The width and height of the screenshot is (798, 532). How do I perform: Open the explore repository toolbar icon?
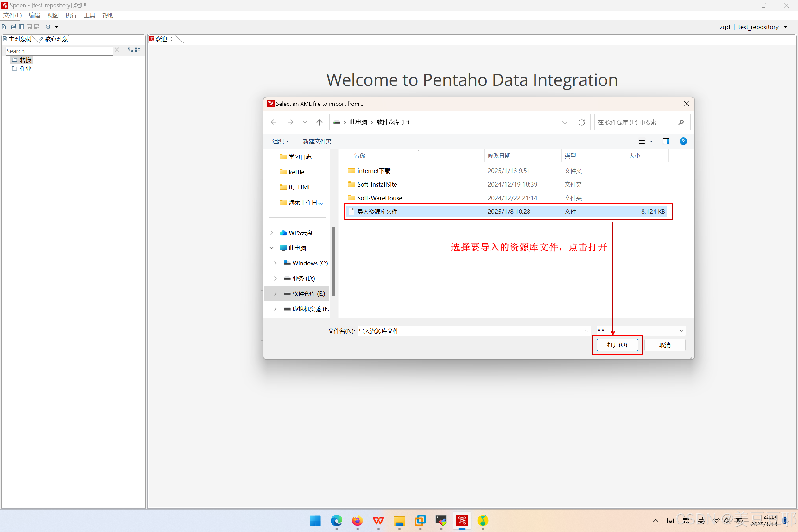[x=22, y=27]
